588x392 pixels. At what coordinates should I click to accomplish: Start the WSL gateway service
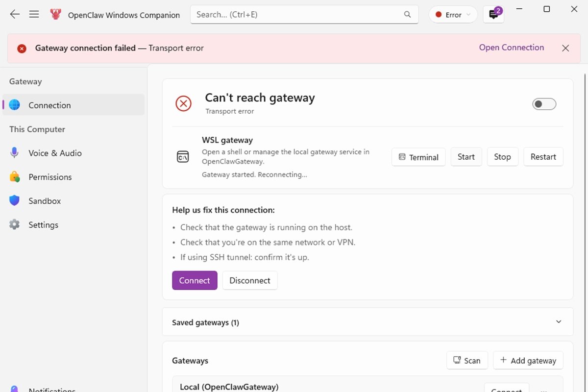point(466,157)
